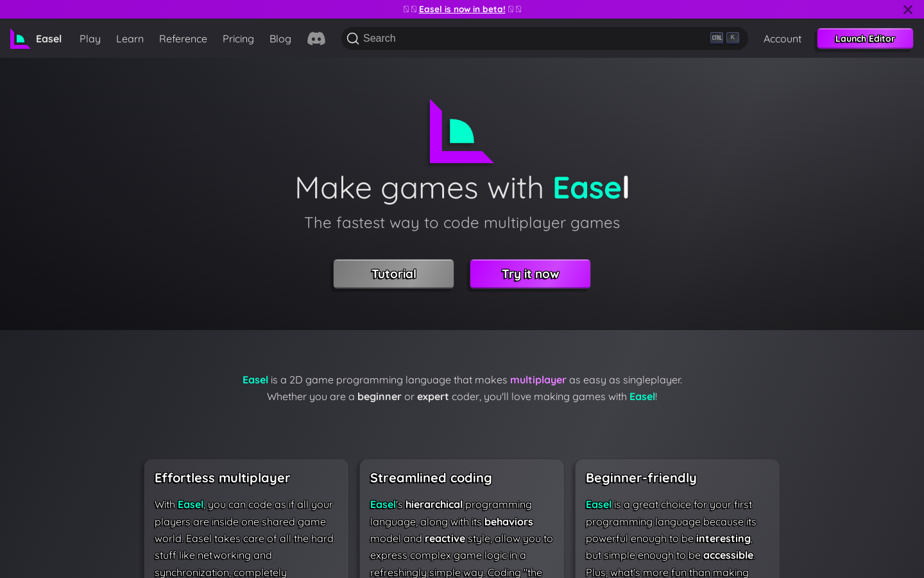Click 'reactive' in Streamlined coding card

(x=445, y=538)
